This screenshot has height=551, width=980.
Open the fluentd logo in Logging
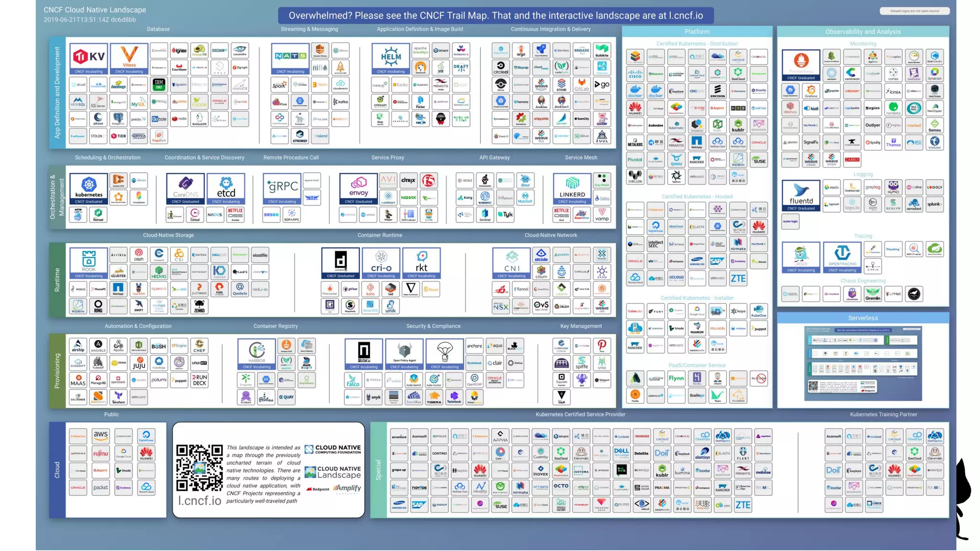pos(801,195)
